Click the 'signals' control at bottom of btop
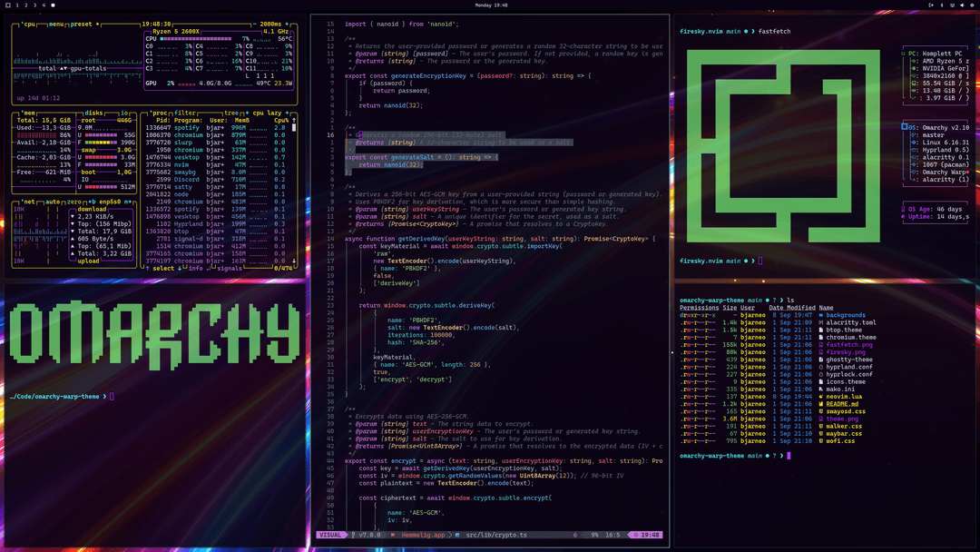The width and height of the screenshot is (980, 552). point(229,268)
